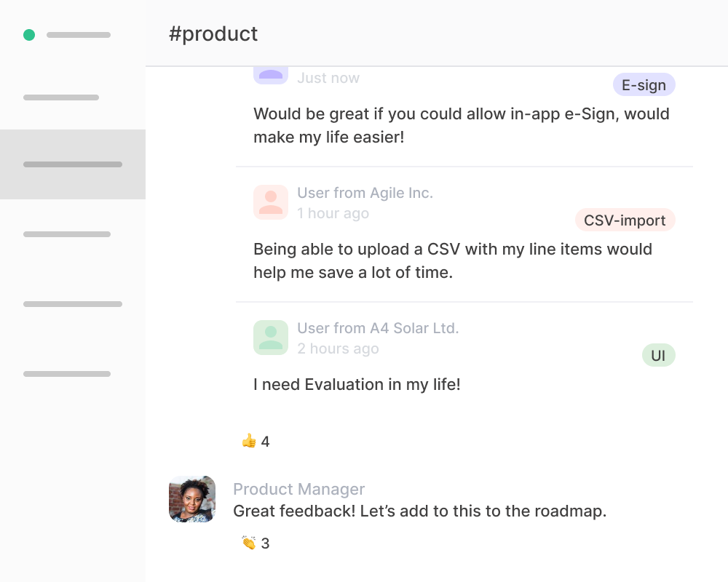
Task: Click the A4 Solar Ltd. avatar icon
Action: pyautogui.click(x=271, y=338)
